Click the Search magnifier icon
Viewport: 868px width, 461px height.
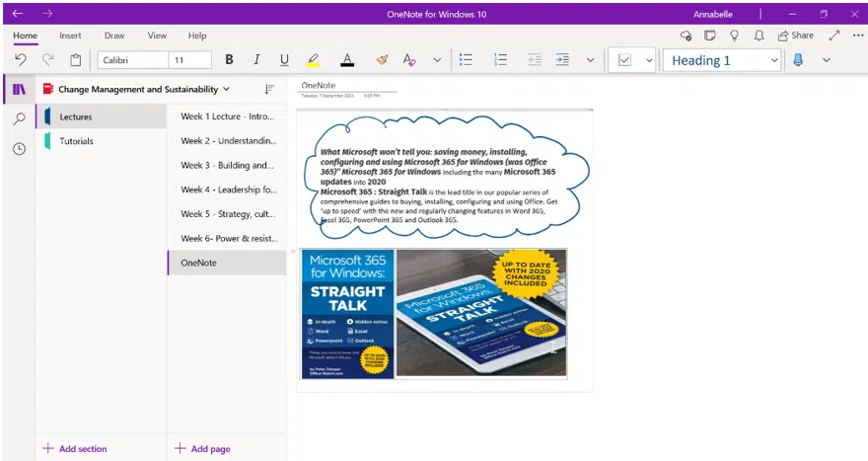[20, 118]
